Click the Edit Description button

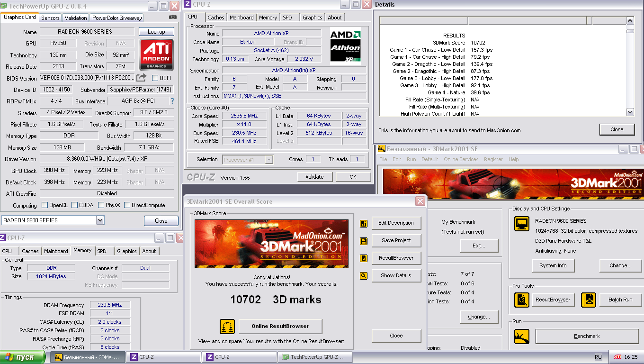tap(396, 223)
